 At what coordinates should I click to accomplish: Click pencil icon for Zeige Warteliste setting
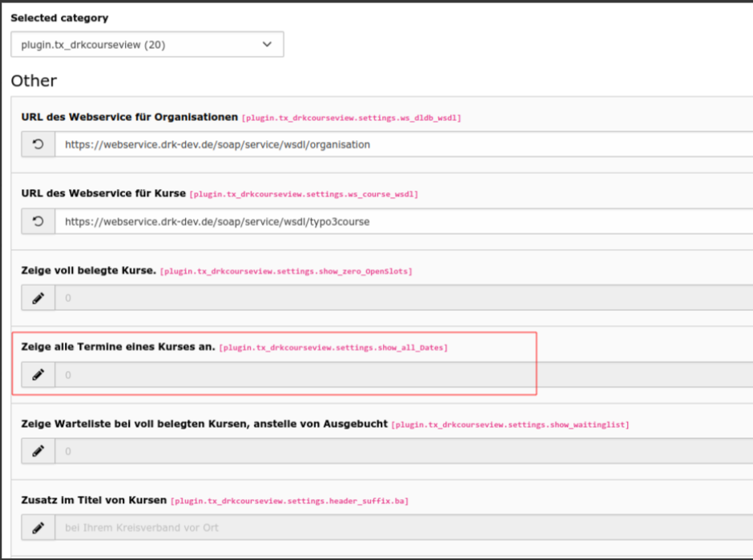click(x=38, y=451)
